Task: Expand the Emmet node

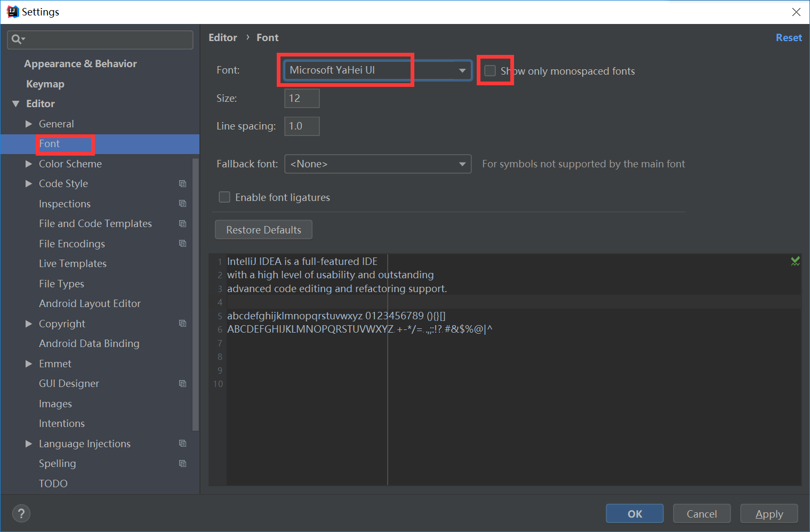Action: [29, 364]
